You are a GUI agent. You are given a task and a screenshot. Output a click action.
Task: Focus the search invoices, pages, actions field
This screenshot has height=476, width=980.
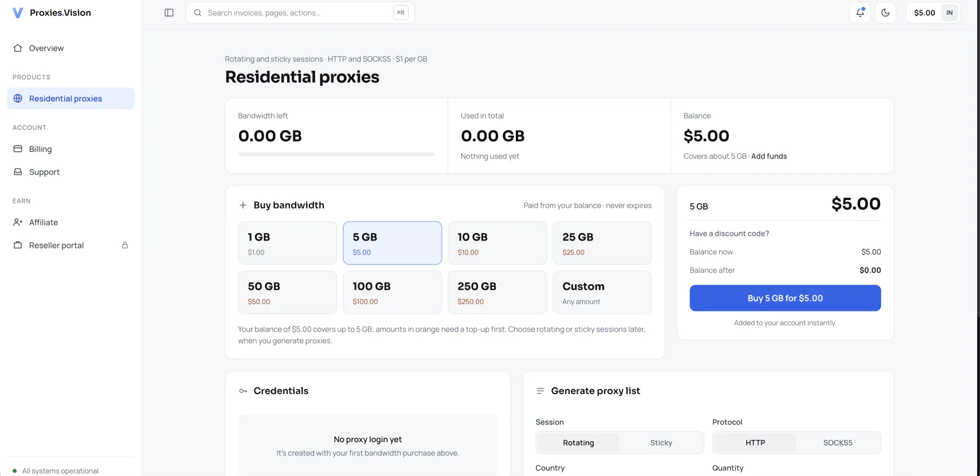tap(300, 13)
